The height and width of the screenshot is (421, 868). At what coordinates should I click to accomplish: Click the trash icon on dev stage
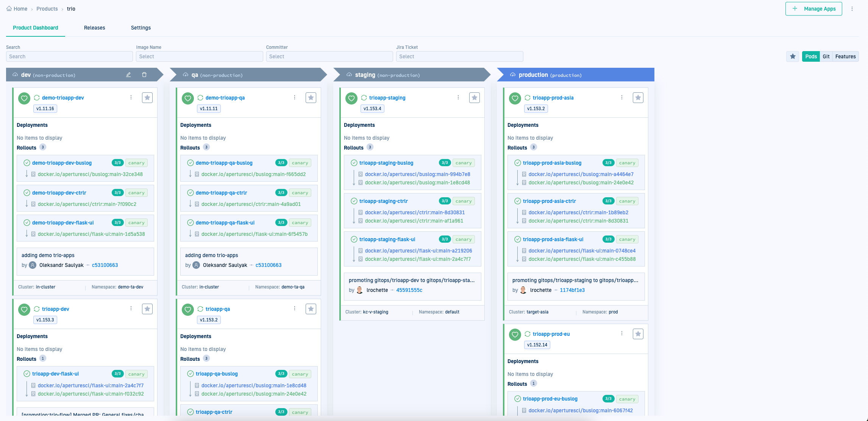pyautogui.click(x=144, y=75)
